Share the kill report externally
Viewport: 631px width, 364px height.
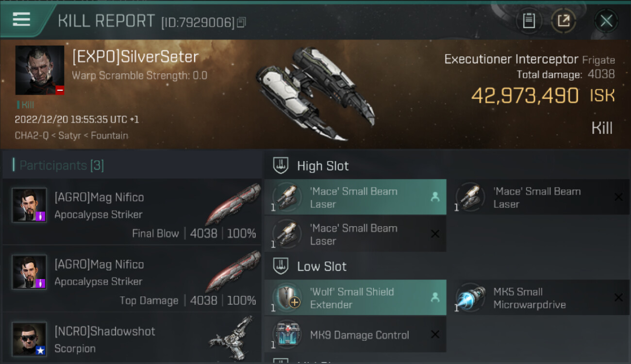(x=564, y=21)
